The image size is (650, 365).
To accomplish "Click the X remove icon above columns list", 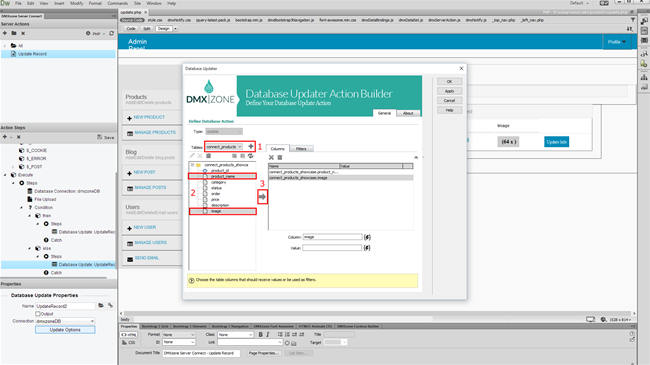I will (x=271, y=157).
